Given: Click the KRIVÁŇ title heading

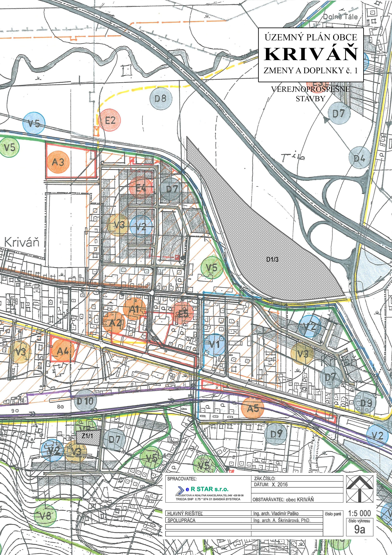Looking at the screenshot, I should point(311,54).
